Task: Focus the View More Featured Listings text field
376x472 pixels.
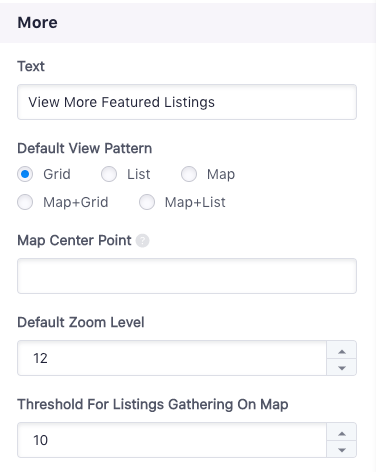Action: click(x=187, y=102)
